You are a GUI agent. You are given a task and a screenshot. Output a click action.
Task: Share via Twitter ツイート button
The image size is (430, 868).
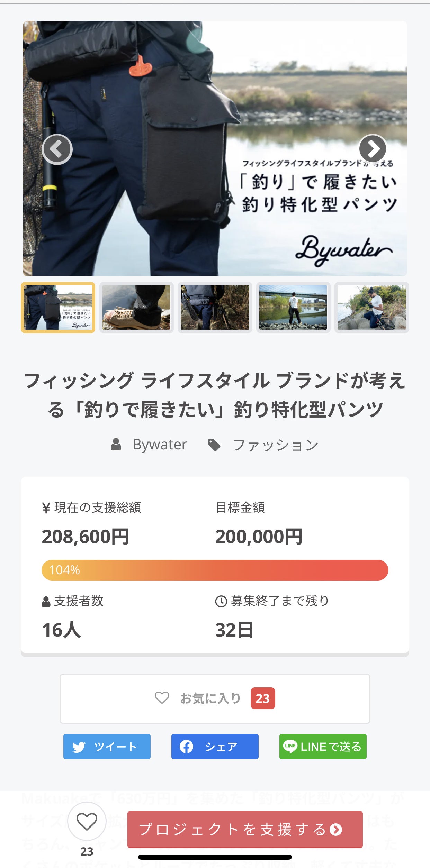coord(107,747)
